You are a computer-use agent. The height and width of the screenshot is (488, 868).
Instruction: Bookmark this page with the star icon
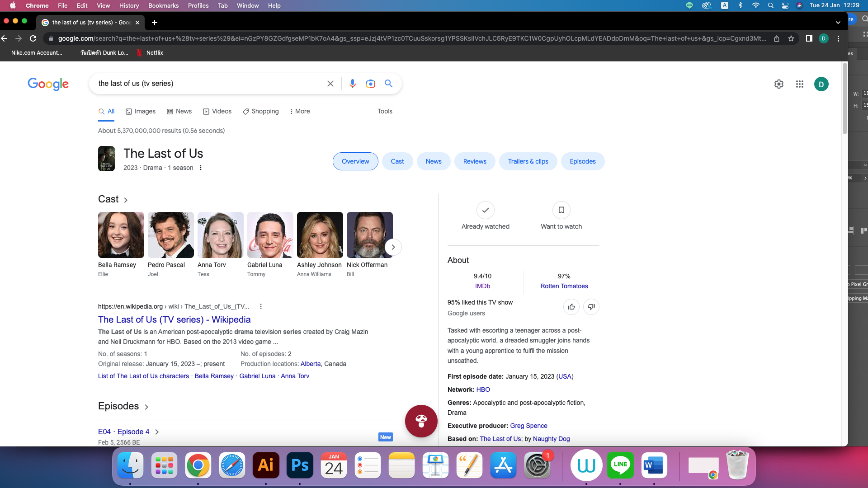point(791,38)
